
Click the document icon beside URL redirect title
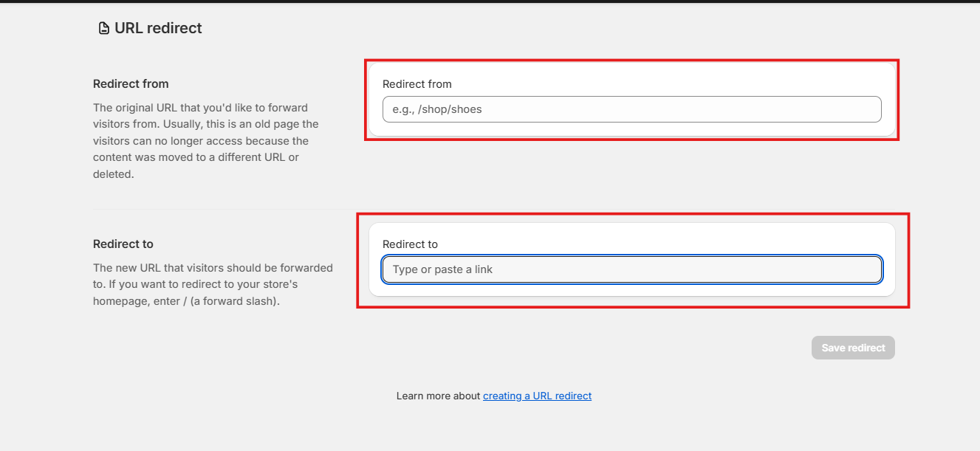[104, 29]
